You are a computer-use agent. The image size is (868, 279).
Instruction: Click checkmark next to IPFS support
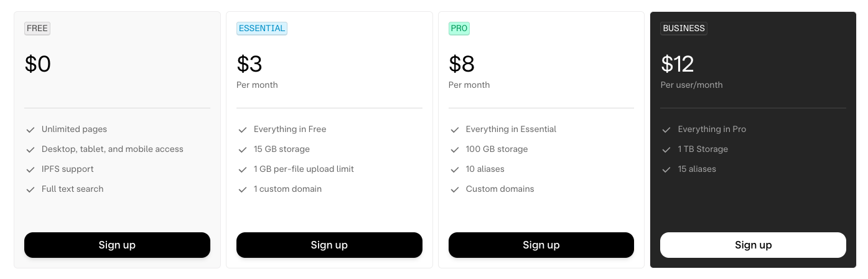[30, 169]
